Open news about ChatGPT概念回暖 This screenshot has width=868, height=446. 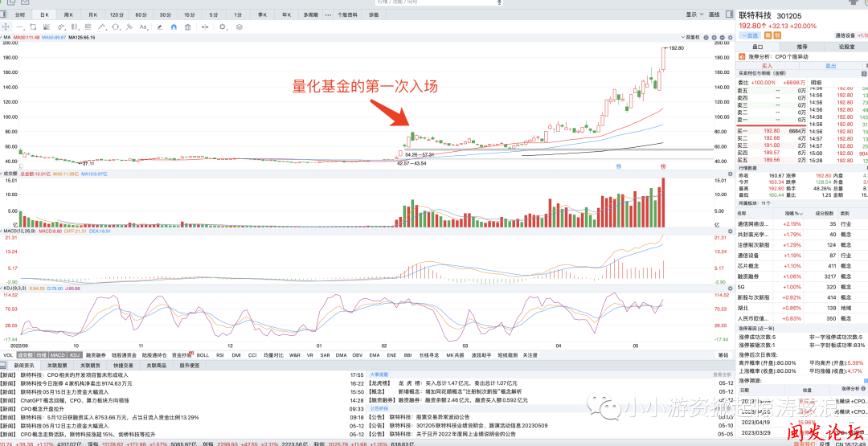point(76,400)
